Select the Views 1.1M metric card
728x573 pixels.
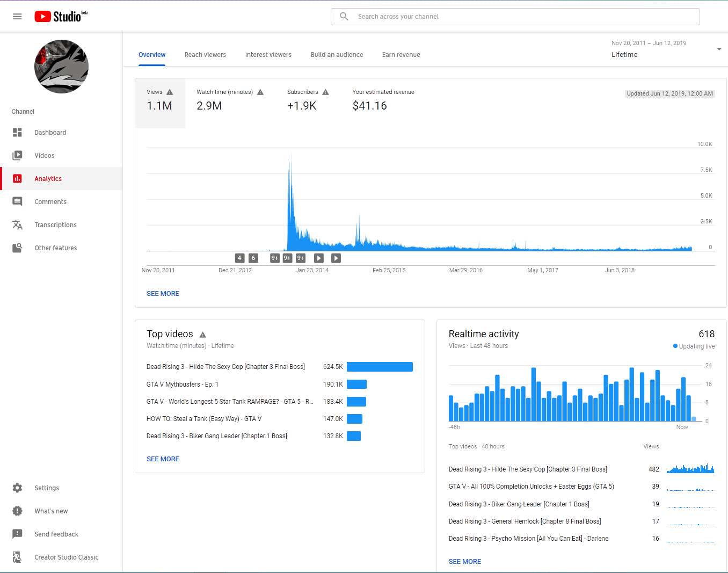(160, 103)
